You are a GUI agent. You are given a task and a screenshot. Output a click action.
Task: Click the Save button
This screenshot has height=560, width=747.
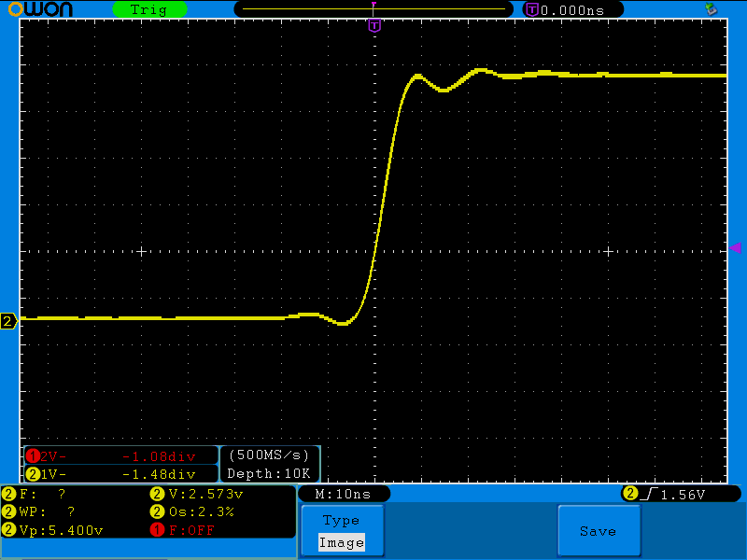(x=599, y=531)
